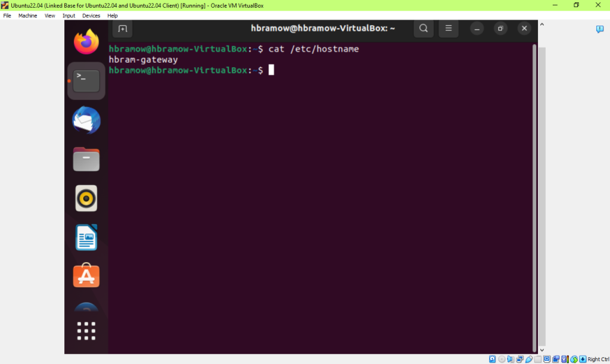Click the network adapters status icon
Image resolution: width=610 pixels, height=364 pixels.
[x=519, y=359]
